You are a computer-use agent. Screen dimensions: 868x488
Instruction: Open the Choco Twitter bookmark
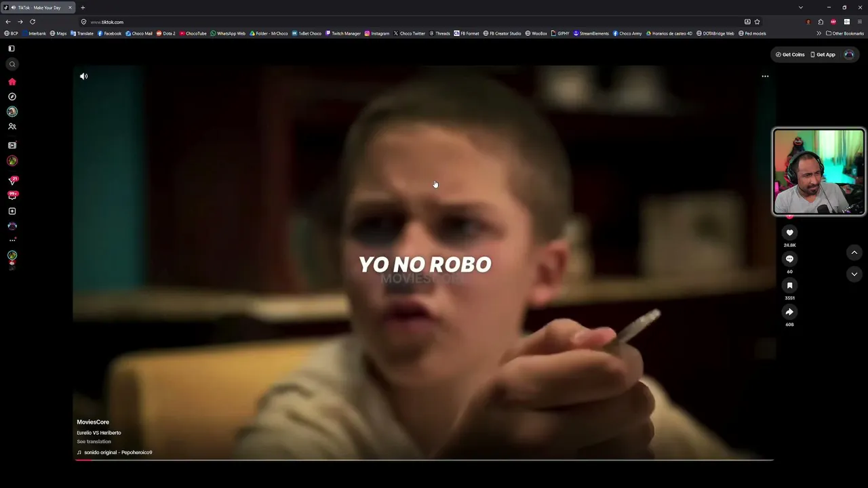tap(410, 33)
